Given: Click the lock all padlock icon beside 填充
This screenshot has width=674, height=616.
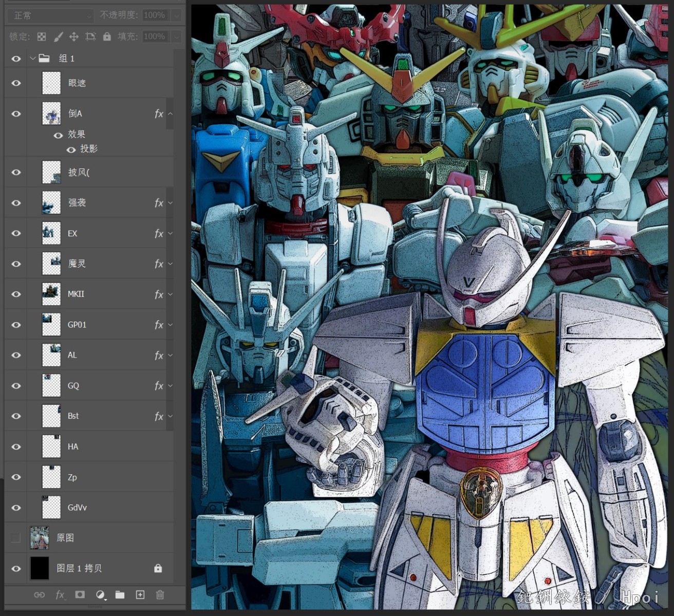Looking at the screenshot, I should pos(107,36).
